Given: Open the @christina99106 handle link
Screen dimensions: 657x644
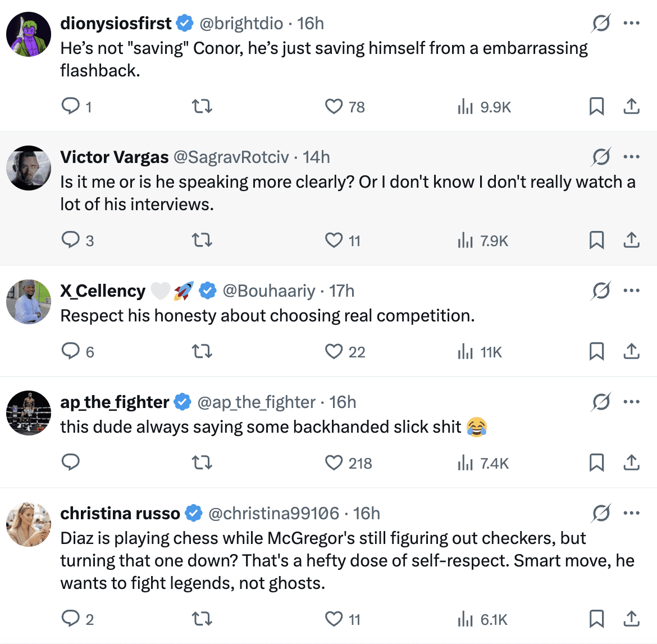Looking at the screenshot, I should coord(273,514).
